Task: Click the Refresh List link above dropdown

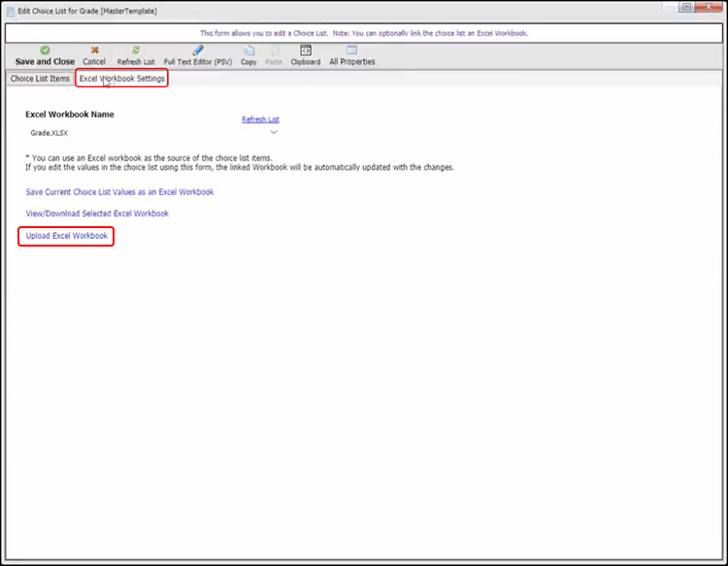Action: [260, 119]
